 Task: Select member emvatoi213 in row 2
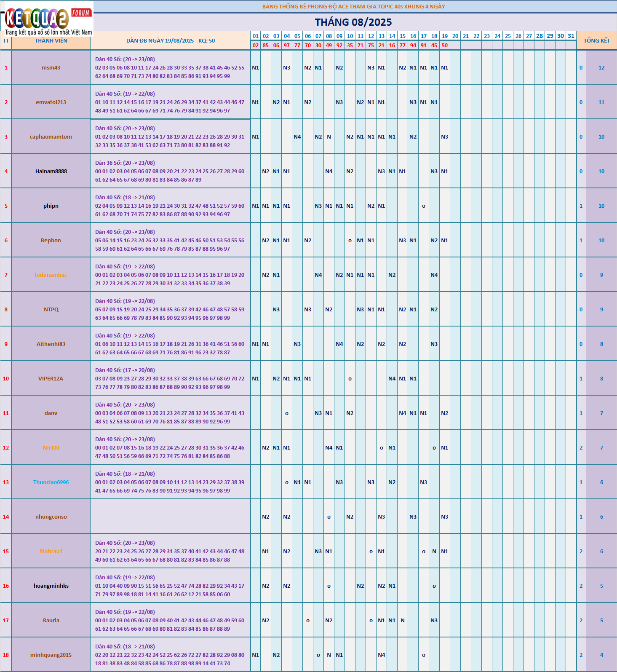click(x=51, y=102)
